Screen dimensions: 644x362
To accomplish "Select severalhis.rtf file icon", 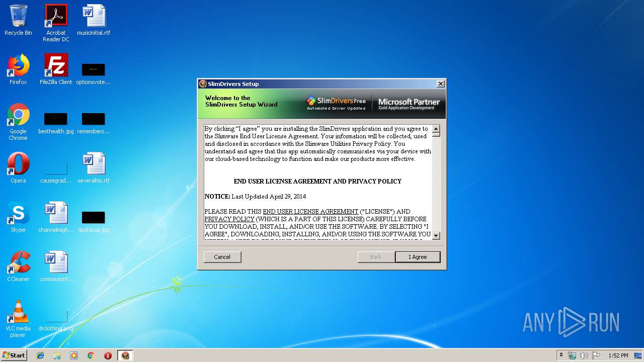I will click(94, 168).
